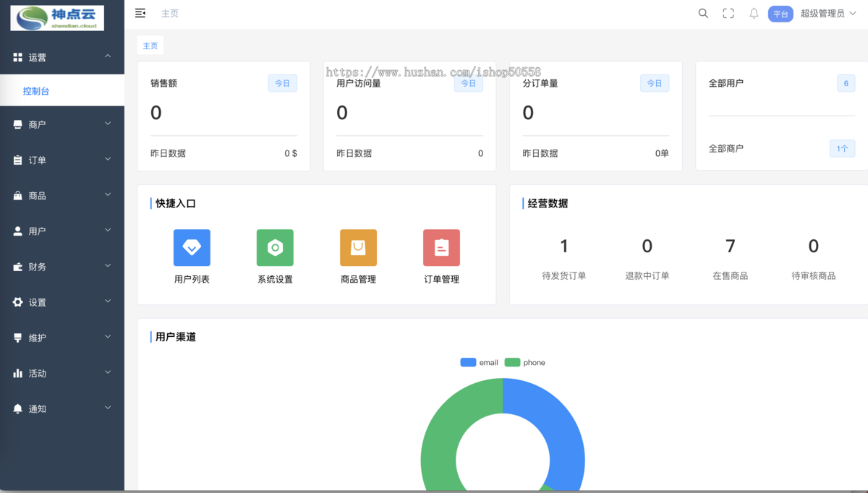Click the 今日 tag on 分订单量 card
The width and height of the screenshot is (868, 493).
pyautogui.click(x=655, y=83)
